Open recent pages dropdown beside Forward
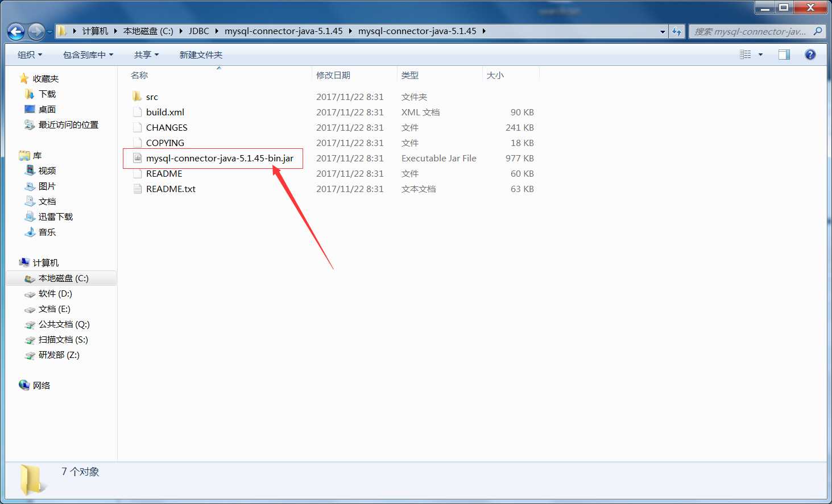 pyautogui.click(x=49, y=31)
